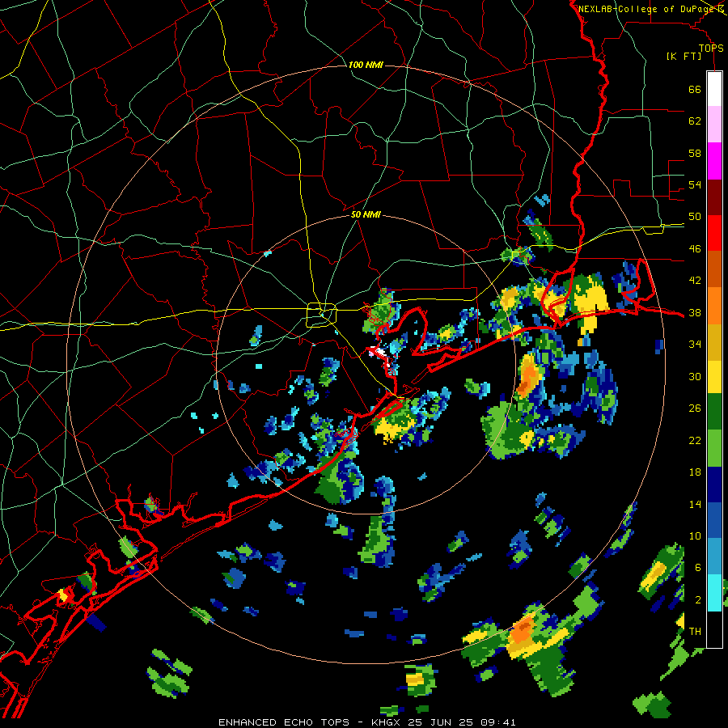728x728 pixels.
Task: Click the "26" scale label
Action: point(695,408)
